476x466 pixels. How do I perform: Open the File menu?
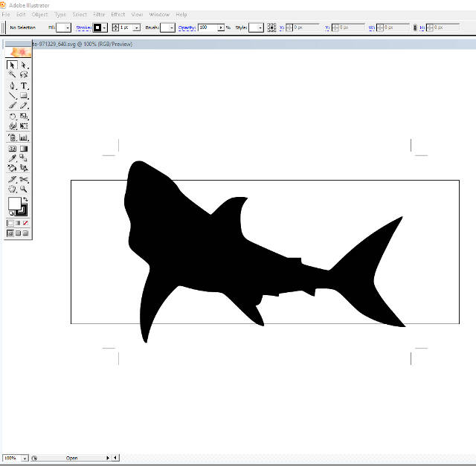pyautogui.click(x=6, y=15)
